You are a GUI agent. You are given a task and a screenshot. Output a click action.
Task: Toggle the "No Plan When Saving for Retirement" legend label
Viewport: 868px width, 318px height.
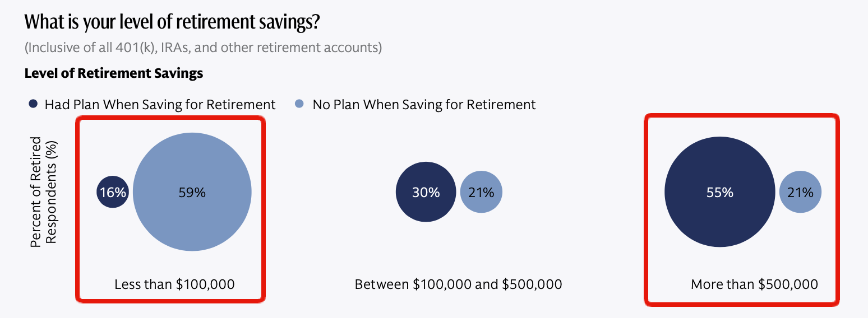coord(424,105)
